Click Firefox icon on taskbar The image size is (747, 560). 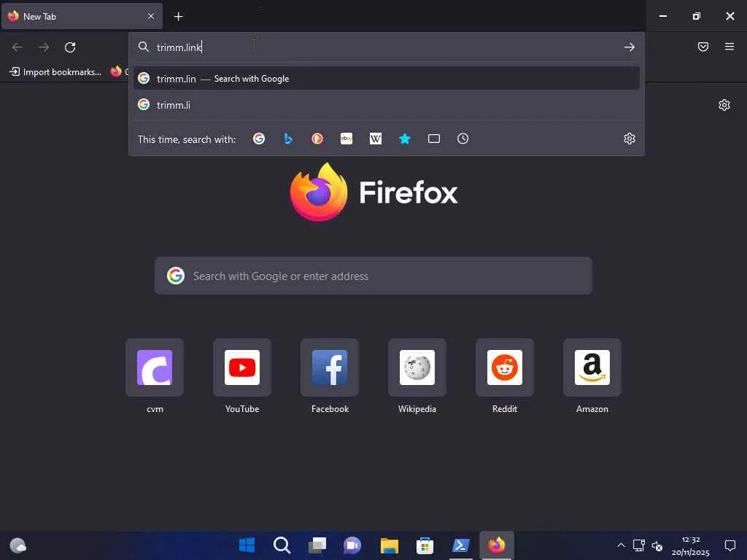[496, 545]
